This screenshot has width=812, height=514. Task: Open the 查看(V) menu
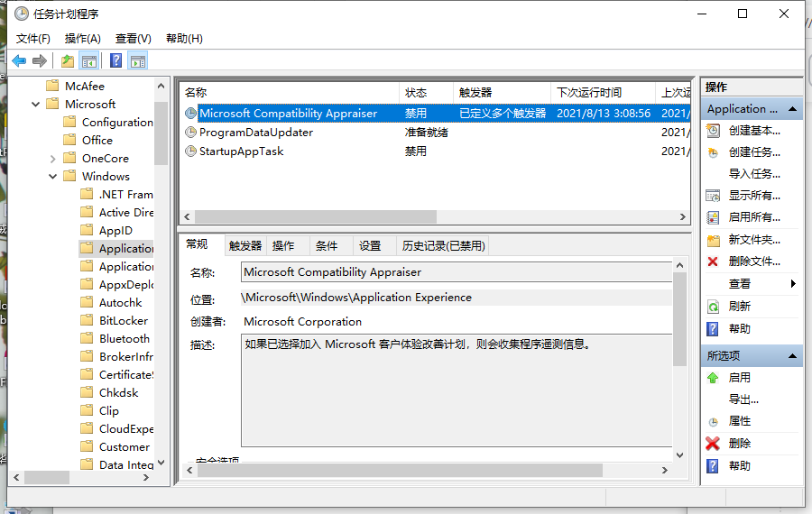pos(134,38)
